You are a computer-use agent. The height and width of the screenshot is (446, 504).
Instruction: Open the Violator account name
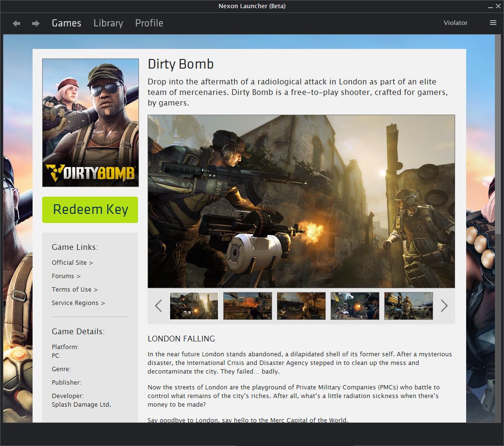click(455, 23)
